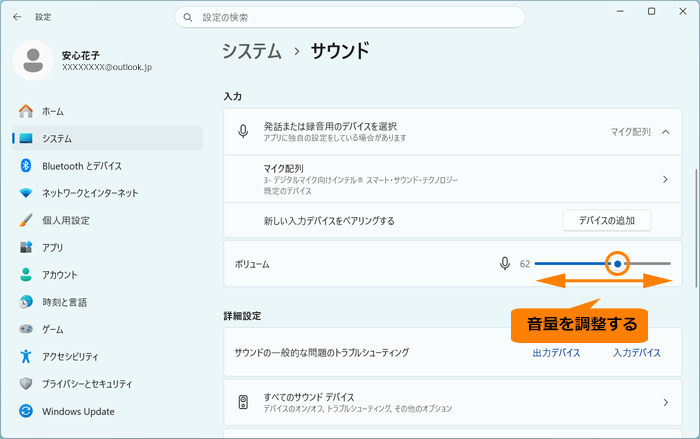Click the 時刻と言語 globe clock icon
Screen dimensions: 700x439
tap(26, 302)
